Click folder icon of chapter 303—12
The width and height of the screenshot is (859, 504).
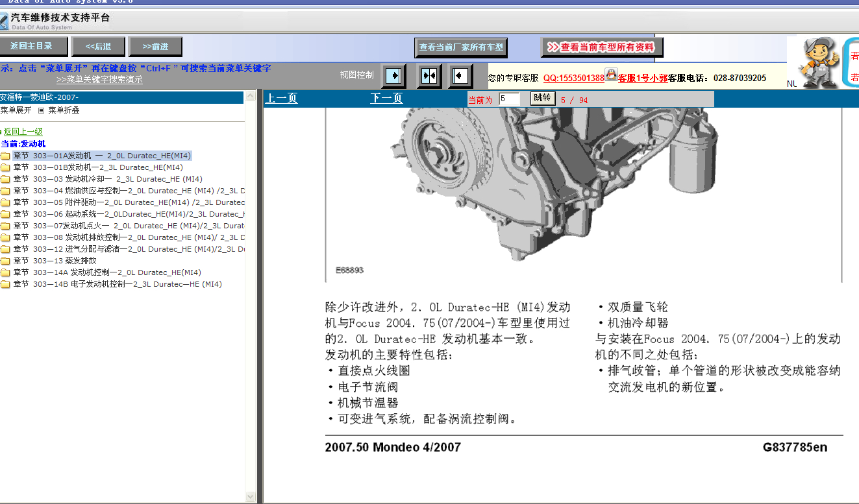coord(5,249)
